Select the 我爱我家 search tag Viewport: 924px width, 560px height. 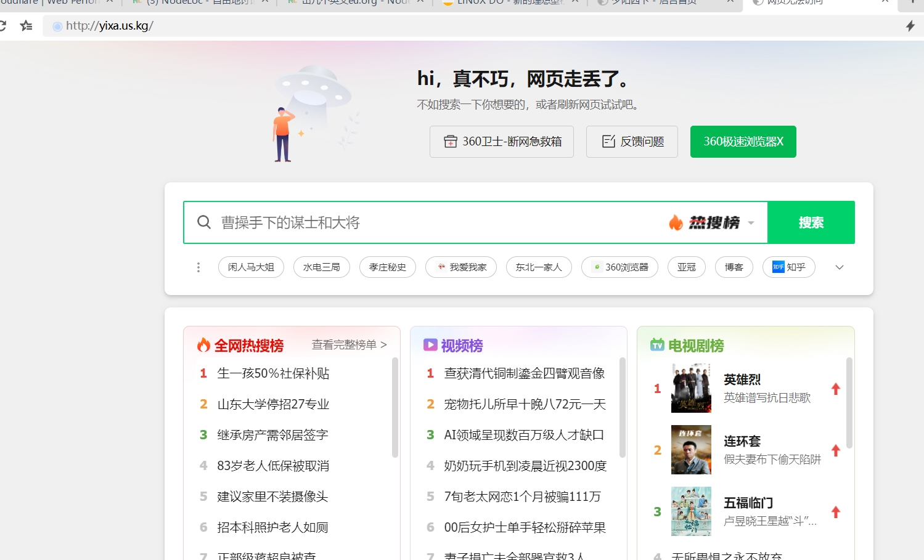tap(461, 267)
